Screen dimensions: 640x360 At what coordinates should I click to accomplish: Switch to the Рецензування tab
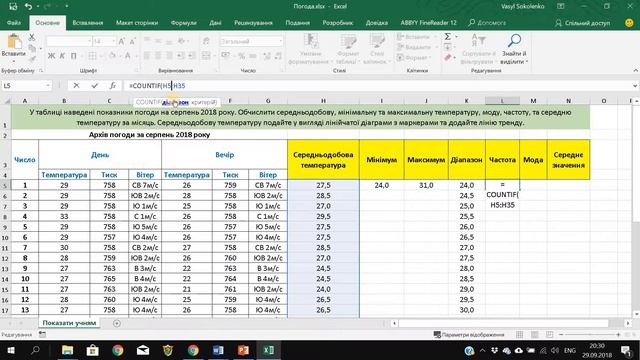pos(253,23)
